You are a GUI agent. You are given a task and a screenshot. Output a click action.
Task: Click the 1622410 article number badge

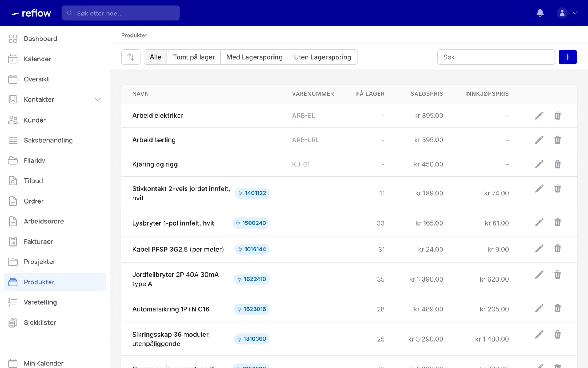pyautogui.click(x=252, y=279)
